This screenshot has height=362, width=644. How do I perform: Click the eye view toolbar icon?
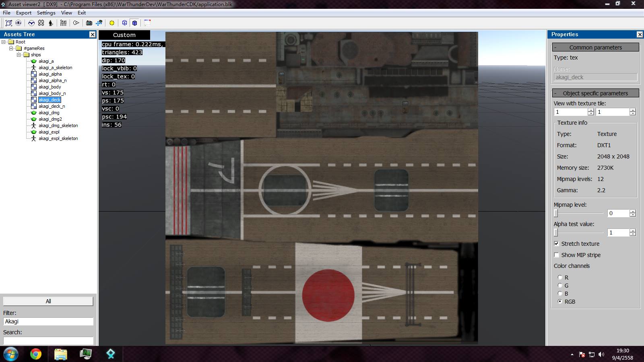click(18, 23)
